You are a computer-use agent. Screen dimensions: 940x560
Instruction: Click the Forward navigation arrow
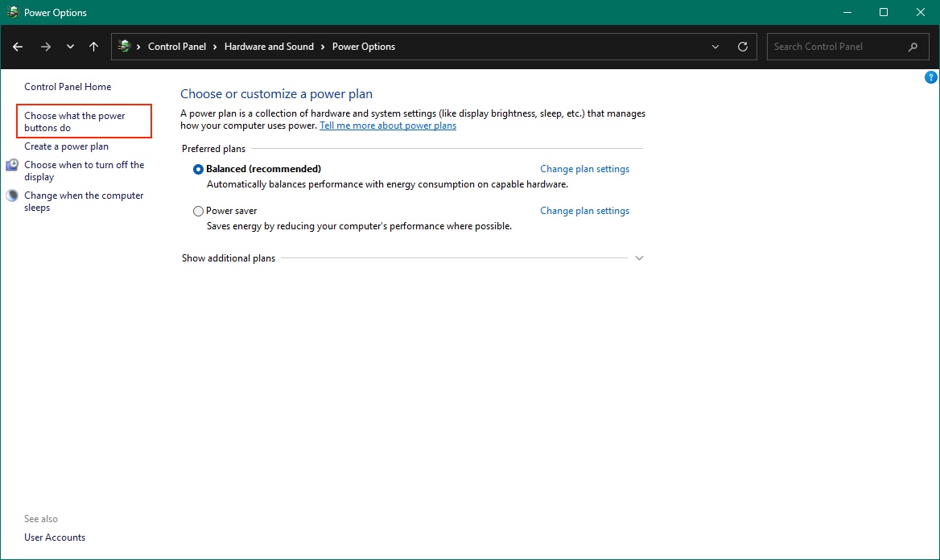(x=46, y=47)
